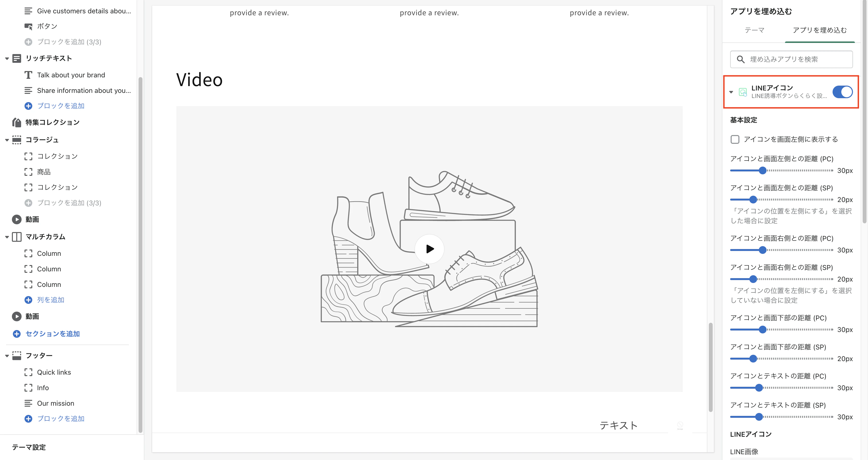Click the ボタン block icon
Image resolution: width=868 pixels, height=460 pixels.
point(28,26)
